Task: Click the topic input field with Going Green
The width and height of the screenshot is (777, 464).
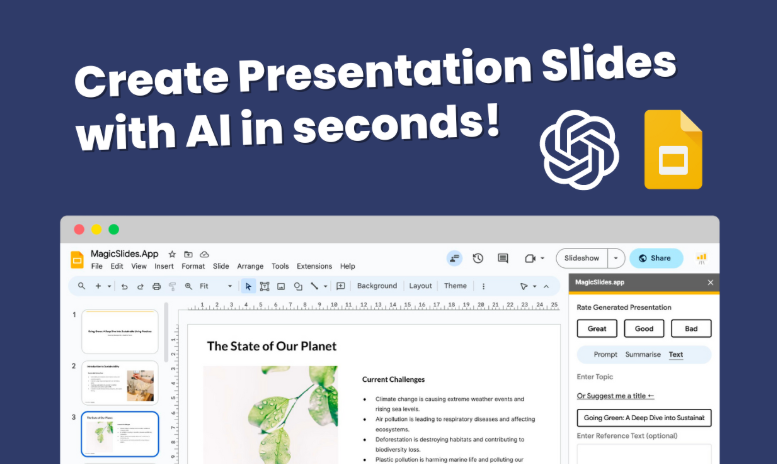Action: pyautogui.click(x=644, y=417)
